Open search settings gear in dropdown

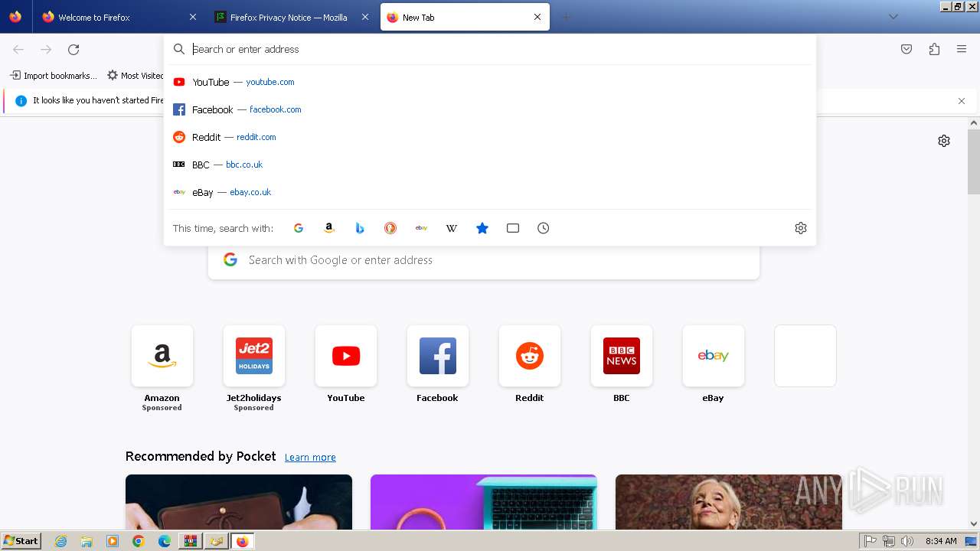[x=801, y=228]
